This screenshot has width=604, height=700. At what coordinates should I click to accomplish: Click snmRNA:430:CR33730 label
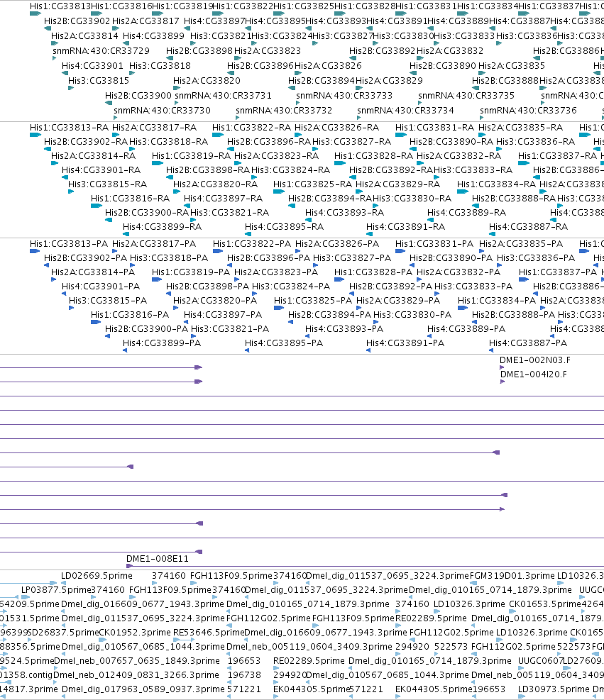click(x=162, y=110)
